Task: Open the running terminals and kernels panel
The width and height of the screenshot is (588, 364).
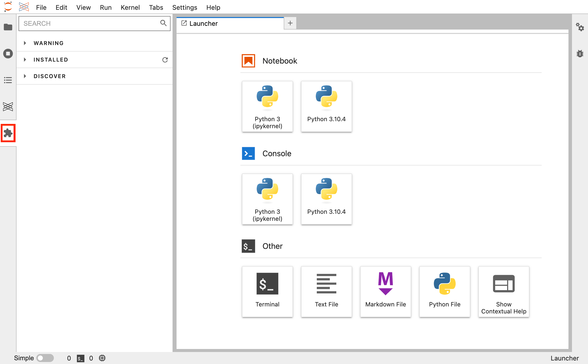Action: 8,53
